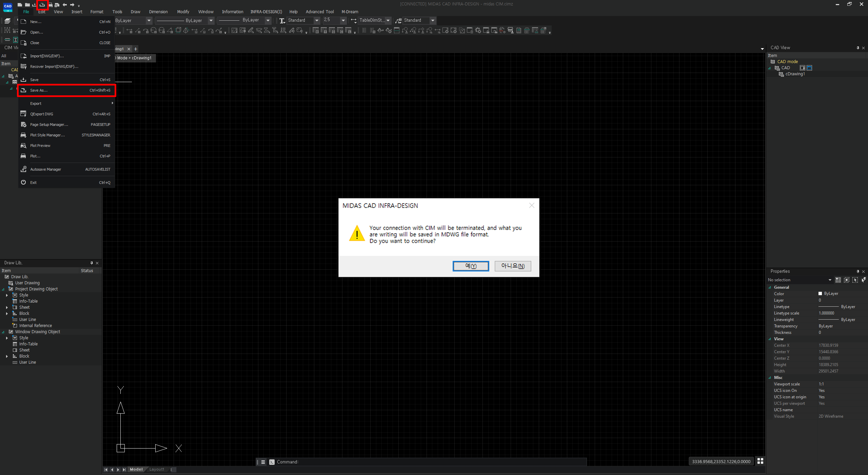
Task: Toggle the blue window view icon beside CAD
Action: pos(809,68)
